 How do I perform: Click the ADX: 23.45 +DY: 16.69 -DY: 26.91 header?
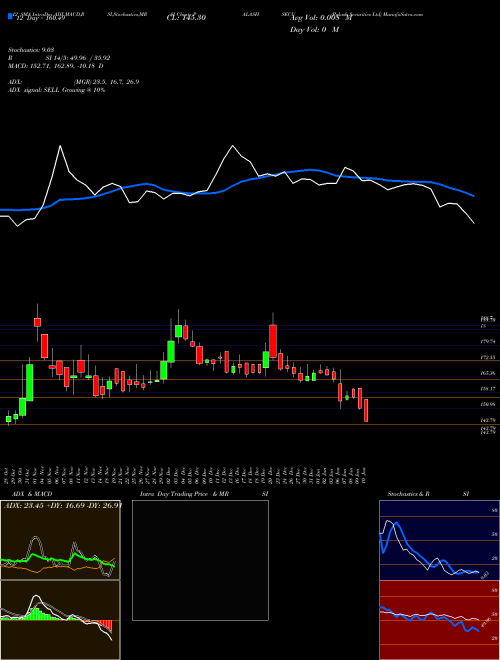point(63,506)
